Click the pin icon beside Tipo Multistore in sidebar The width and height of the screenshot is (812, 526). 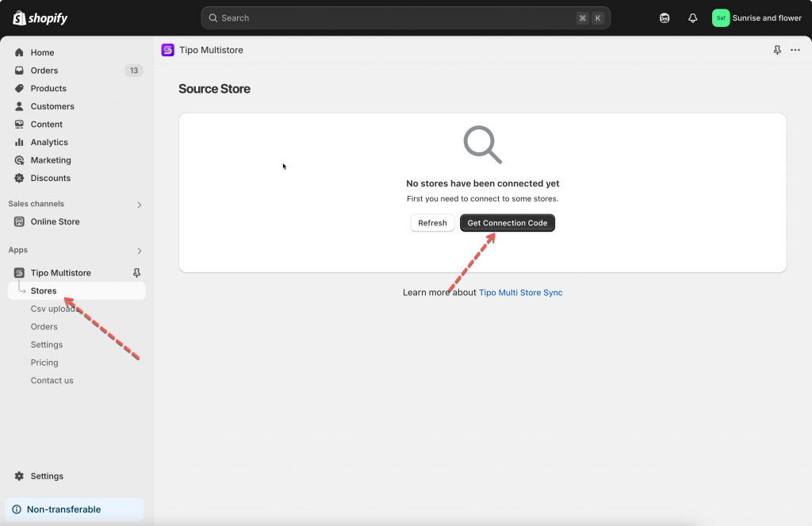point(136,273)
